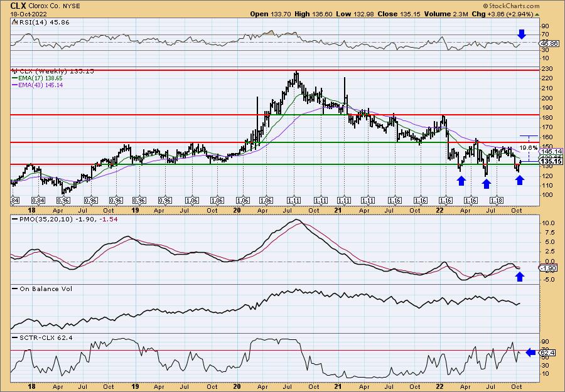565x392 pixels.
Task: Click the 'Low 132.98' value
Action: tap(355, 14)
